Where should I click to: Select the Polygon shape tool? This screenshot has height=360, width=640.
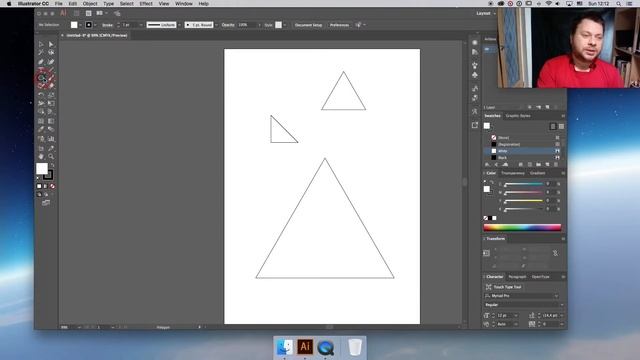point(41,77)
